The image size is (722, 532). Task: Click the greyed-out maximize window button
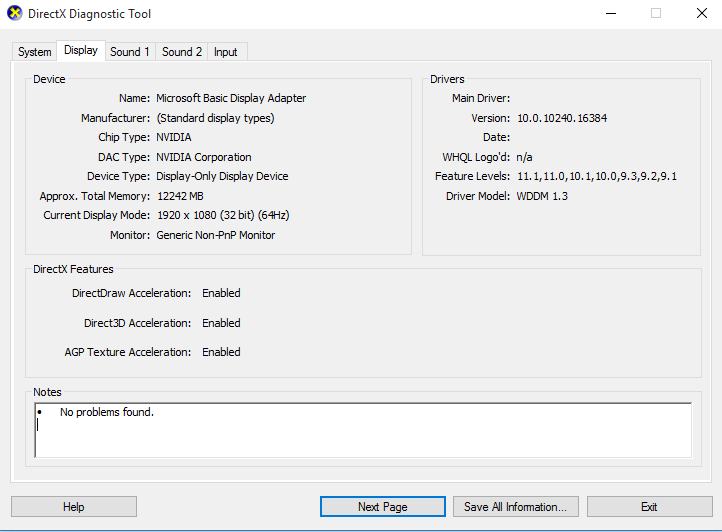click(656, 14)
